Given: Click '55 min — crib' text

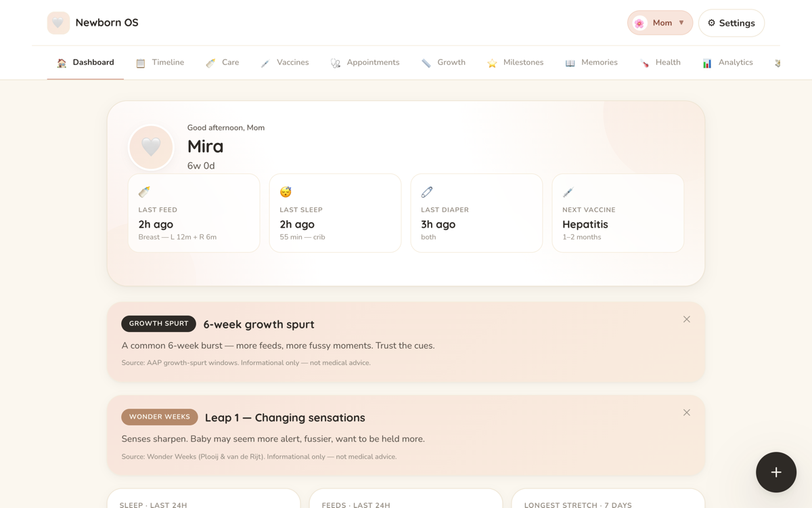Looking at the screenshot, I should tap(302, 237).
